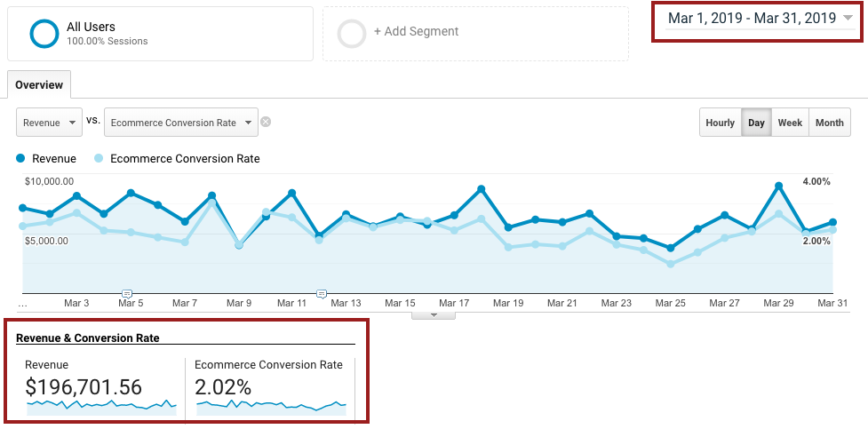Screen dimensions: 868x429
Task: Click the All Users segment label
Action: (x=91, y=28)
